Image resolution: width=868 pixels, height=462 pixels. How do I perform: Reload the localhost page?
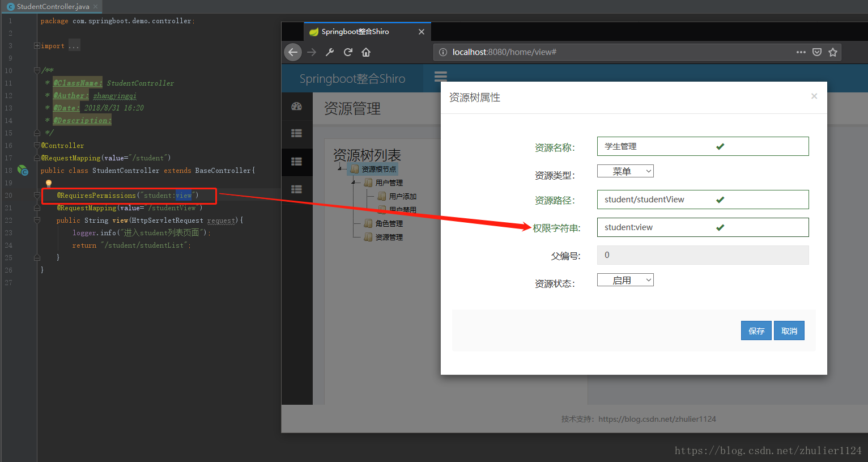(x=348, y=52)
